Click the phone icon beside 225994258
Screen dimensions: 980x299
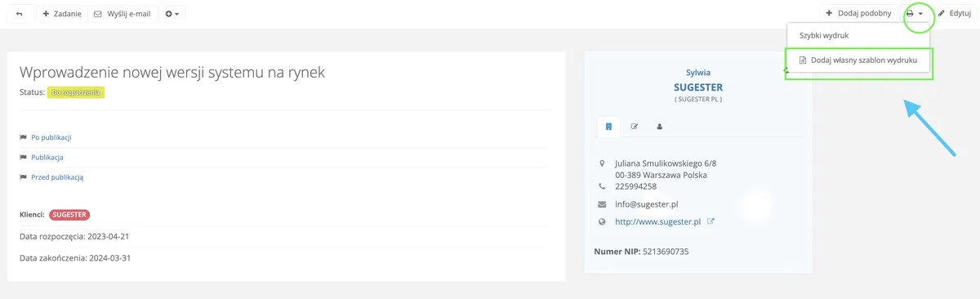(602, 186)
